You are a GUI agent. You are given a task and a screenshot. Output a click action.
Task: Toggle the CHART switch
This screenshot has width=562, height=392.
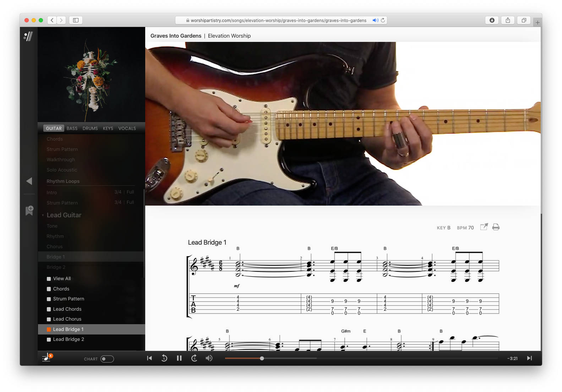107,359
